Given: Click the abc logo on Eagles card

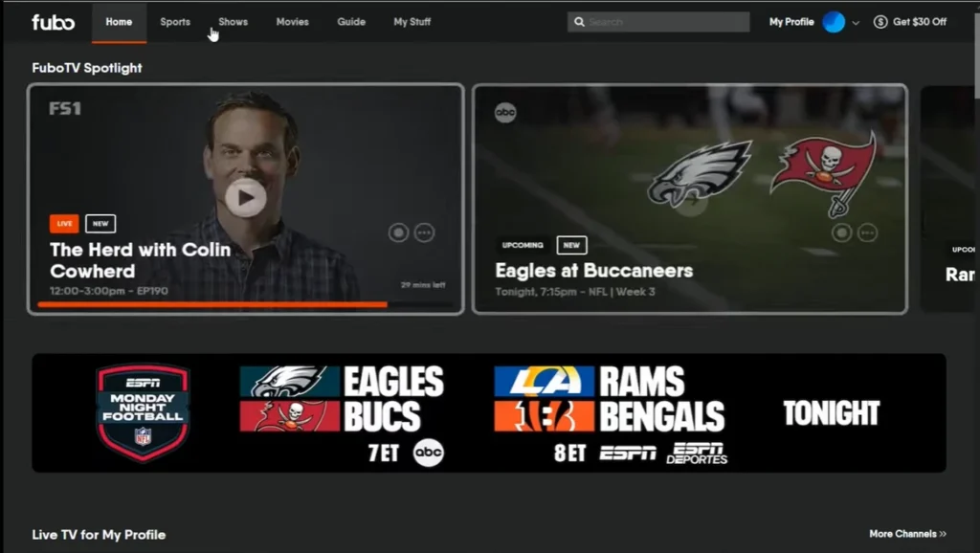Looking at the screenshot, I should [505, 113].
